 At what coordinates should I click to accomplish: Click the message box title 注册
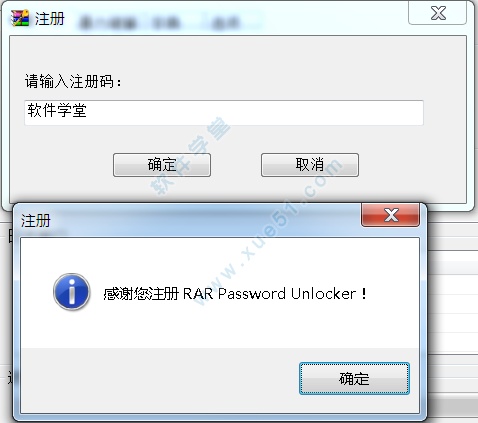(x=36, y=221)
